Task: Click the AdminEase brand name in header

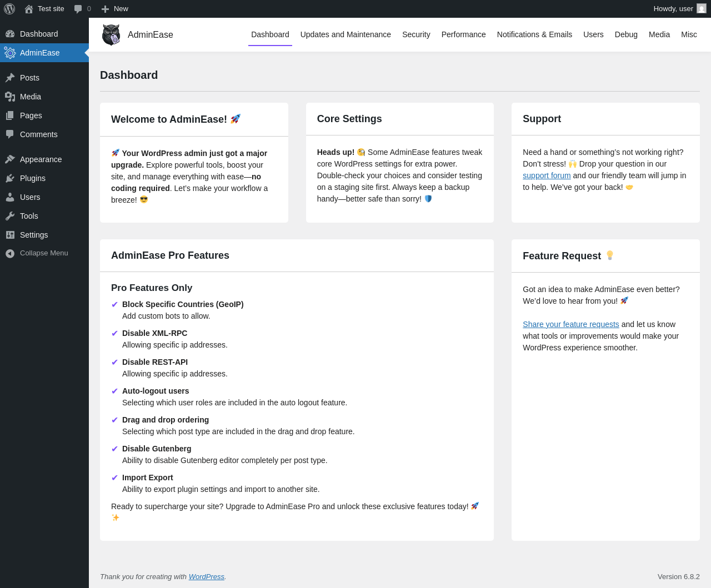Action: (x=151, y=35)
